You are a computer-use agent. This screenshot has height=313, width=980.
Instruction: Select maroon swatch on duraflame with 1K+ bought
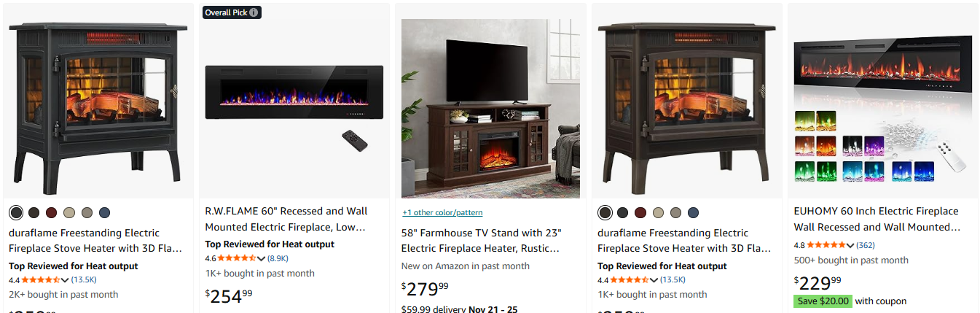point(640,213)
